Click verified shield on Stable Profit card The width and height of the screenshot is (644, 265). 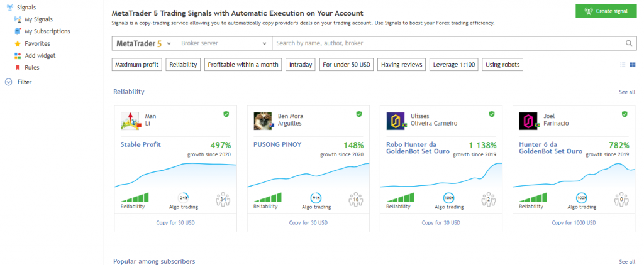coord(226,114)
